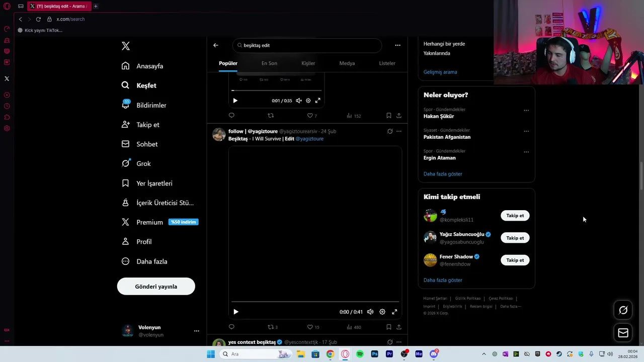Click Gönderi yayınla button
644x362 pixels.
coord(156,287)
